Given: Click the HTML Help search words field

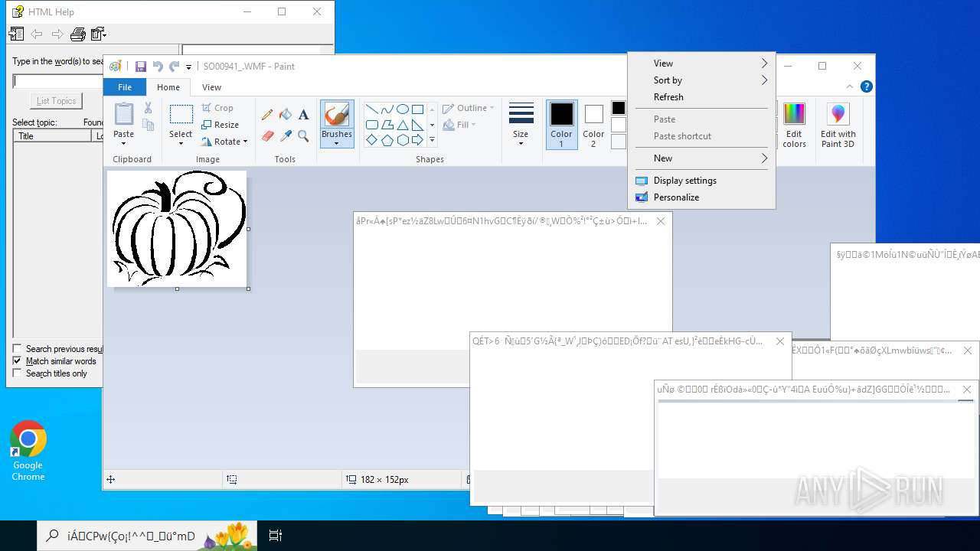Looking at the screenshot, I should (x=57, y=81).
